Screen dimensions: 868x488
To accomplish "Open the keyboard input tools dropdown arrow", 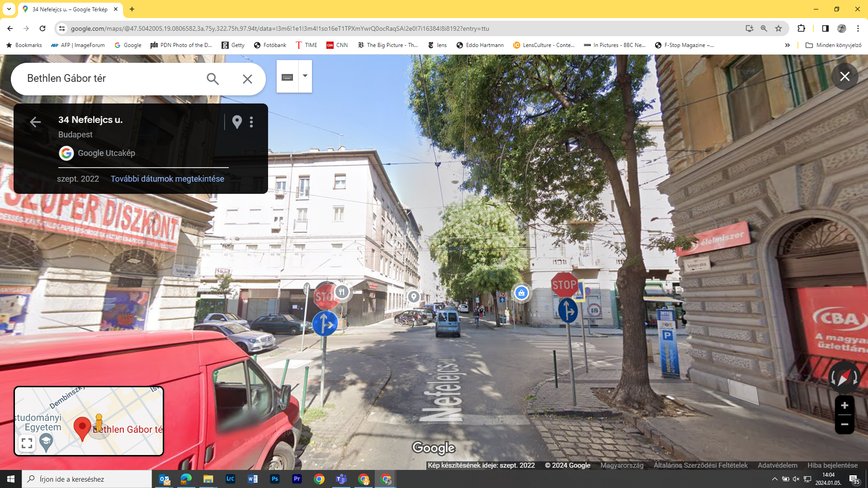I will 305,76.
